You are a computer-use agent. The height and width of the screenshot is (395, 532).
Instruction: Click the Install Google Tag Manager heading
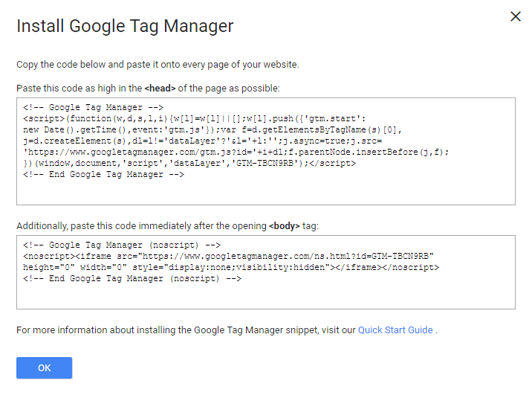tap(125, 27)
